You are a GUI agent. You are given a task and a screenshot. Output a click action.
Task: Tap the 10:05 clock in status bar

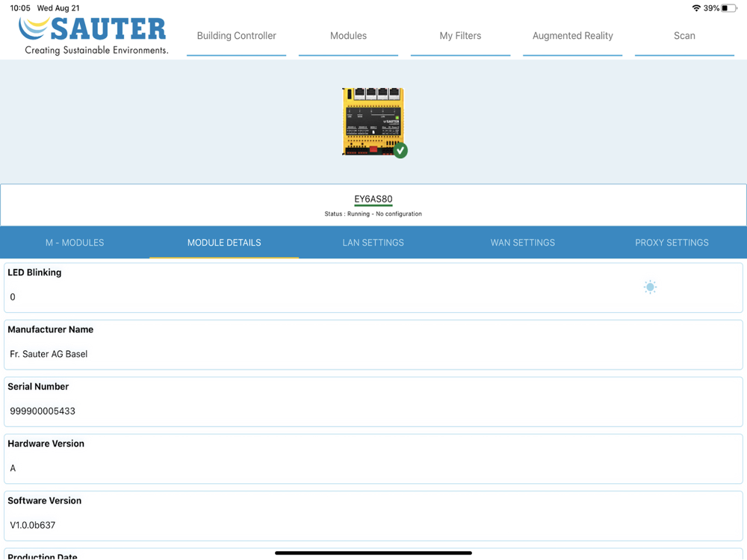click(x=20, y=8)
